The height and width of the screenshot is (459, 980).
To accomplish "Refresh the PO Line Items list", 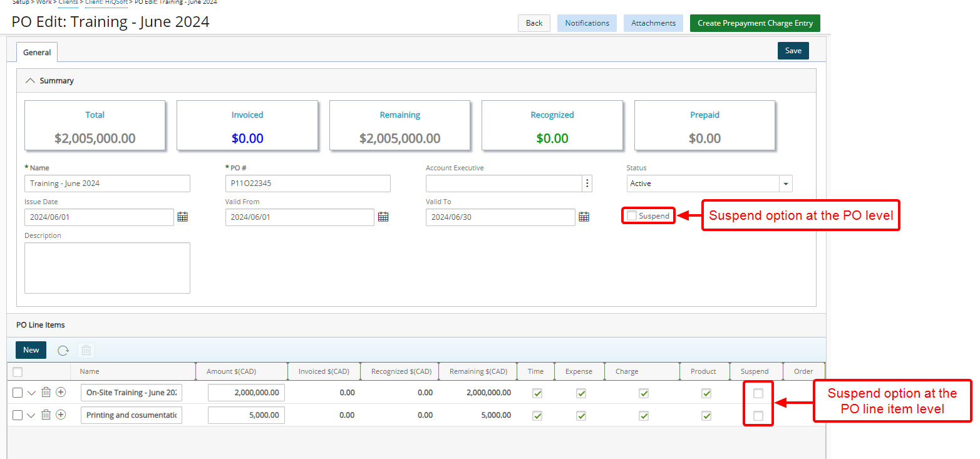I will (63, 350).
